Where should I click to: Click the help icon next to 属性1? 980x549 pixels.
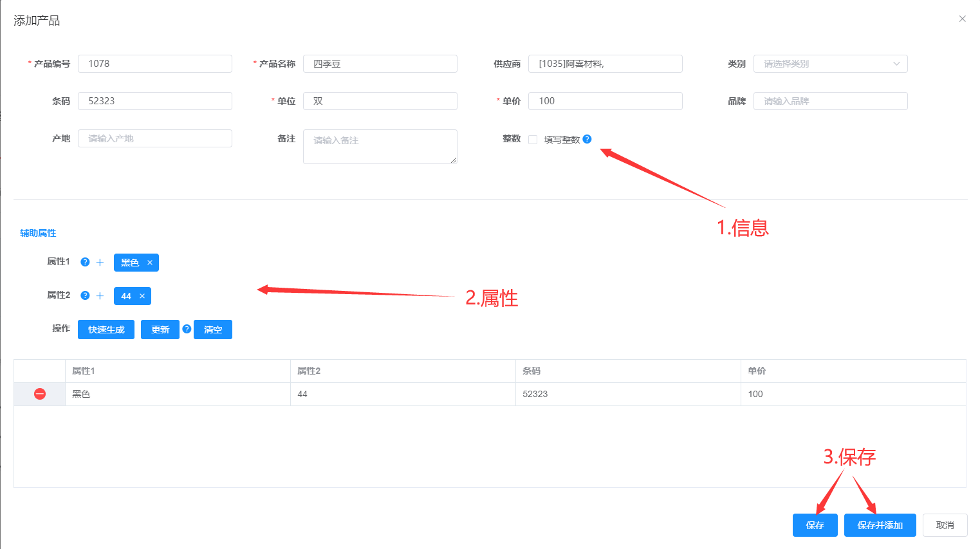coord(85,262)
